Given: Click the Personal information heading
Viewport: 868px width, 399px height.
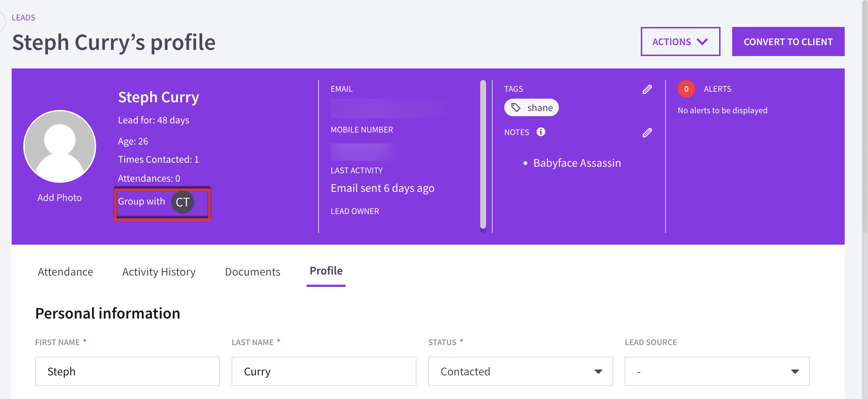Looking at the screenshot, I should 107,313.
